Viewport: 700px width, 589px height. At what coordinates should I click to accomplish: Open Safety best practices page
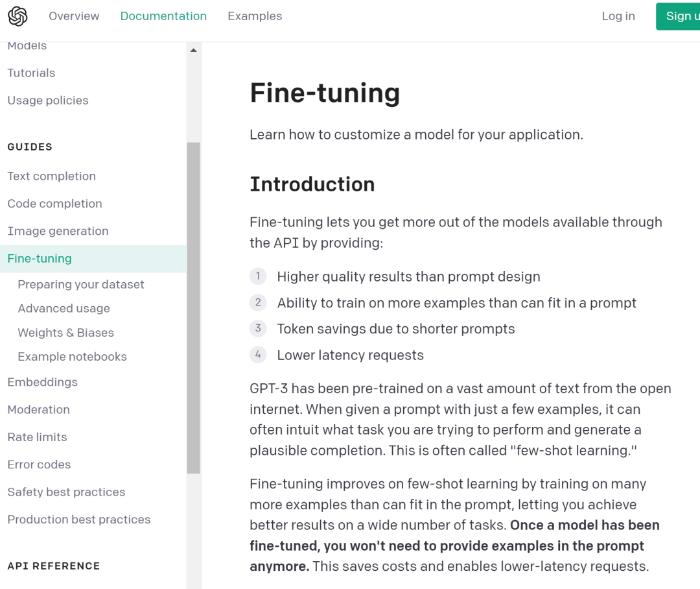(x=66, y=492)
